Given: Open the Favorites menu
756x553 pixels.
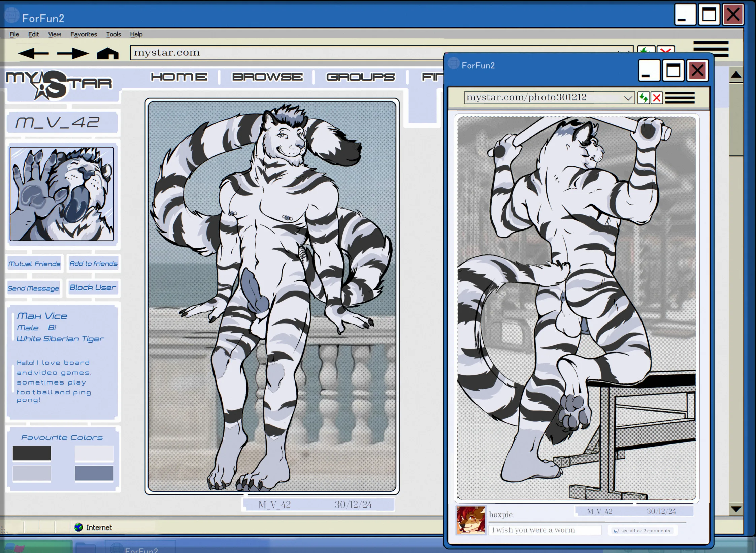Looking at the screenshot, I should 83,34.
